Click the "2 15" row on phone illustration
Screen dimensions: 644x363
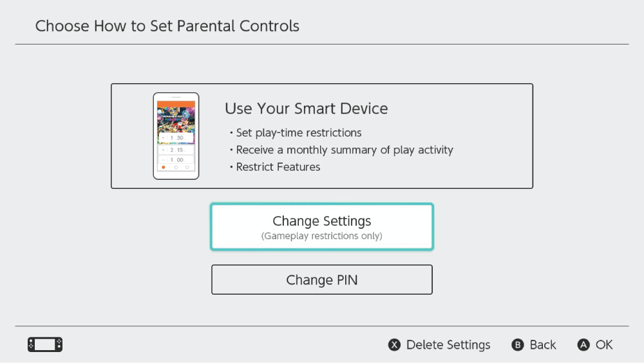(x=176, y=150)
